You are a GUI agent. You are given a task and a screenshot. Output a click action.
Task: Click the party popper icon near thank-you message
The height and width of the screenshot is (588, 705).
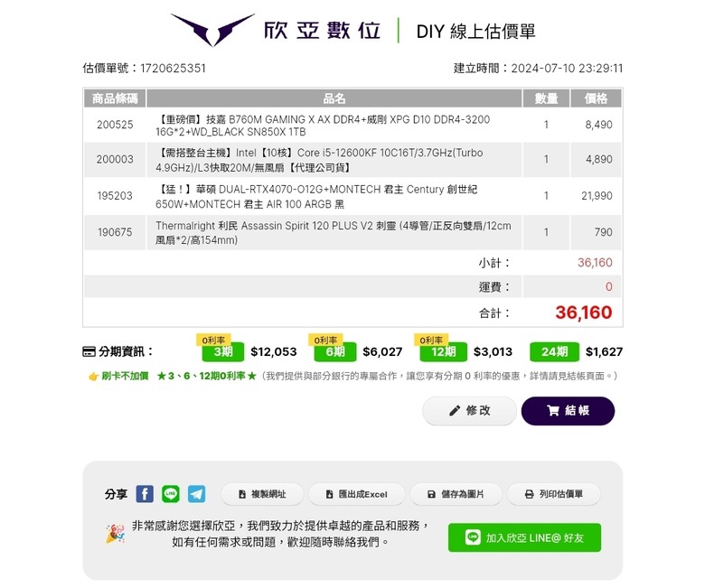(115, 534)
